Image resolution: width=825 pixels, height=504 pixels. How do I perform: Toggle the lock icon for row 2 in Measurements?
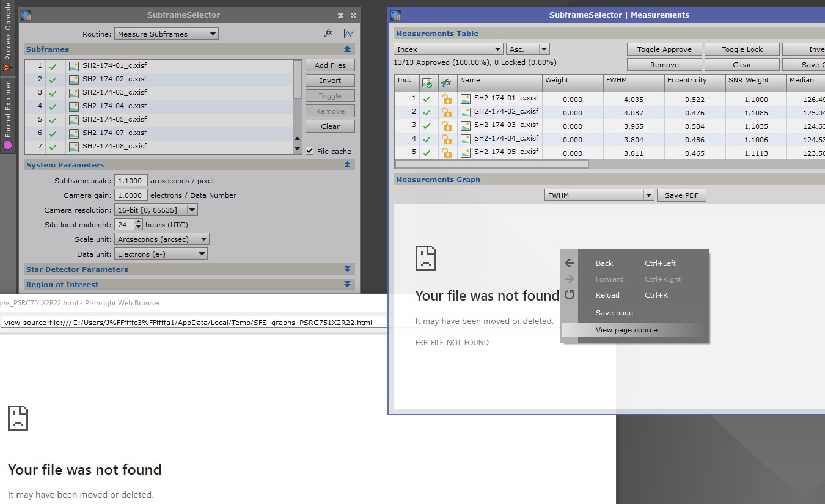tap(447, 112)
